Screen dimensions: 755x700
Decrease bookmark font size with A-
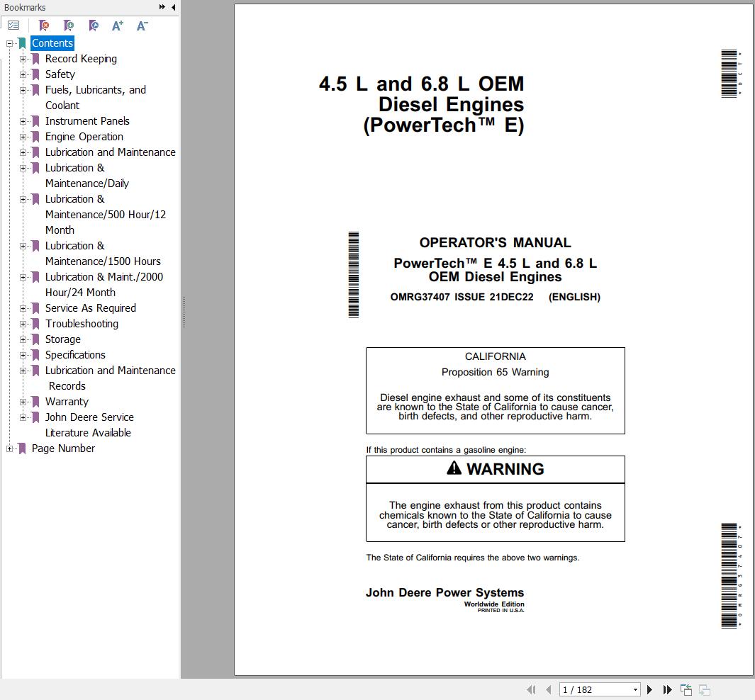[142, 26]
